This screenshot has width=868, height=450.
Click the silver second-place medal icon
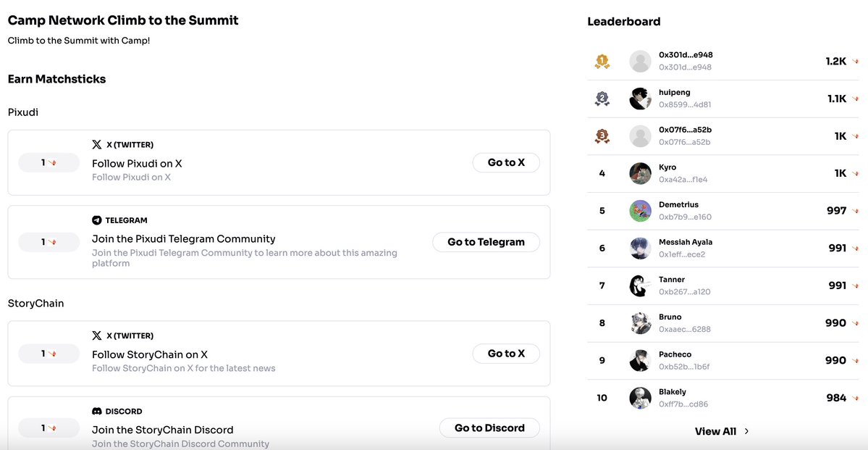[602, 99]
